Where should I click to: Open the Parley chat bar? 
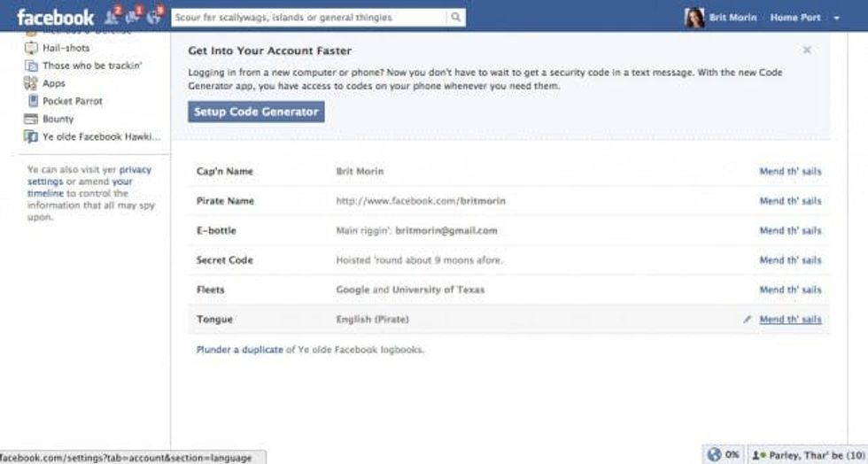coord(806,453)
